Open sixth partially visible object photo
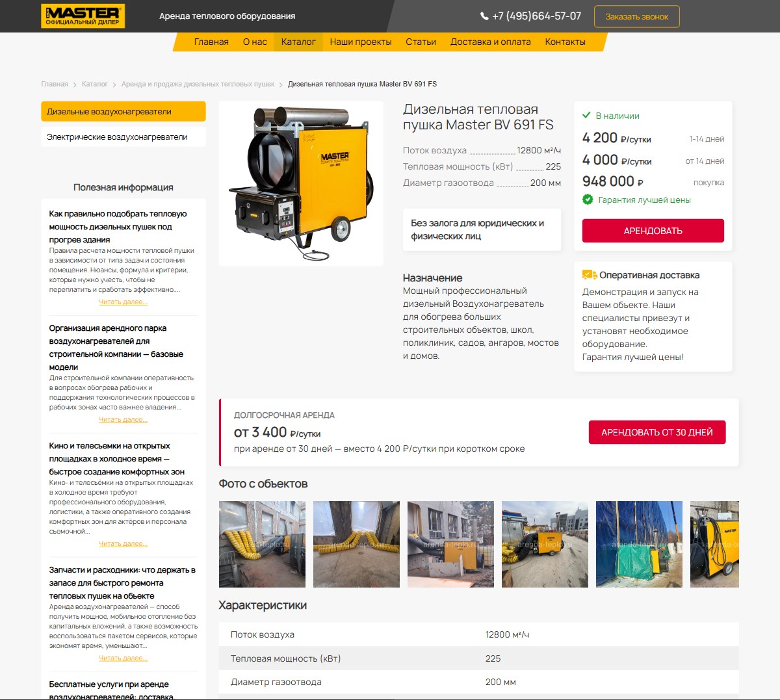This screenshot has height=700, width=780. [x=714, y=544]
